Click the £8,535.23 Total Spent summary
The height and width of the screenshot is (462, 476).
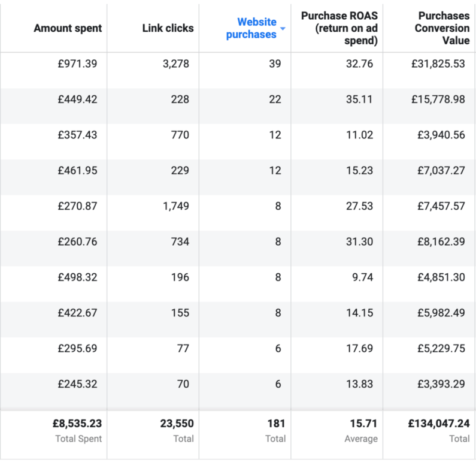[x=77, y=424]
